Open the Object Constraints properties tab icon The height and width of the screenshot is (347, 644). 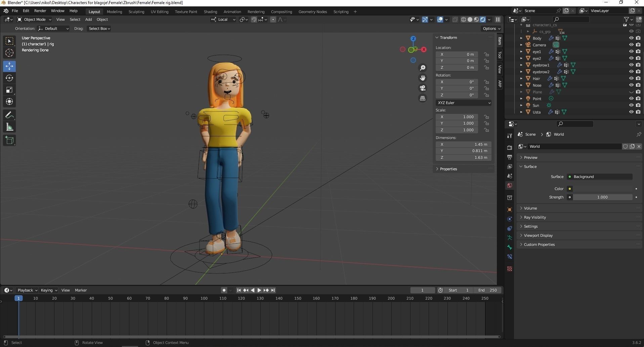(x=510, y=228)
